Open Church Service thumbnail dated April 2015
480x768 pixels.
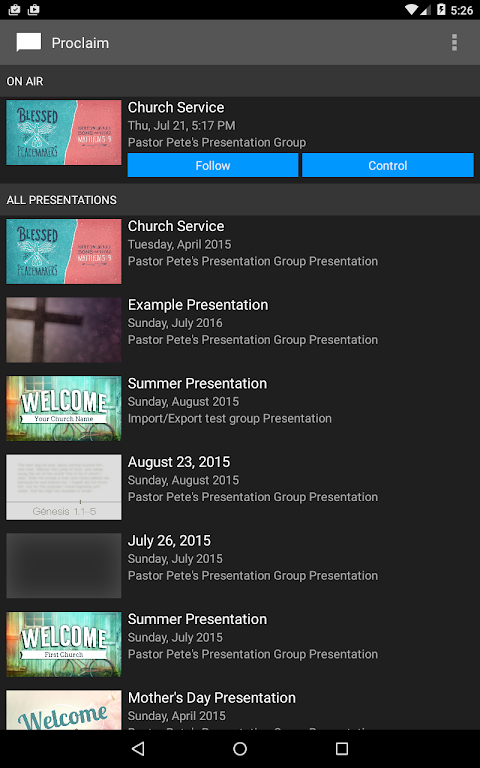(x=64, y=251)
